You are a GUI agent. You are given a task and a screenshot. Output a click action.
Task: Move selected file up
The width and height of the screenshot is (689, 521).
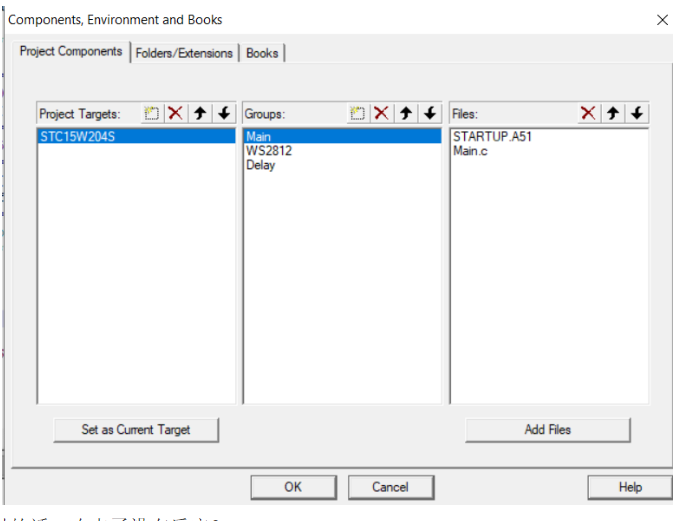[613, 113]
